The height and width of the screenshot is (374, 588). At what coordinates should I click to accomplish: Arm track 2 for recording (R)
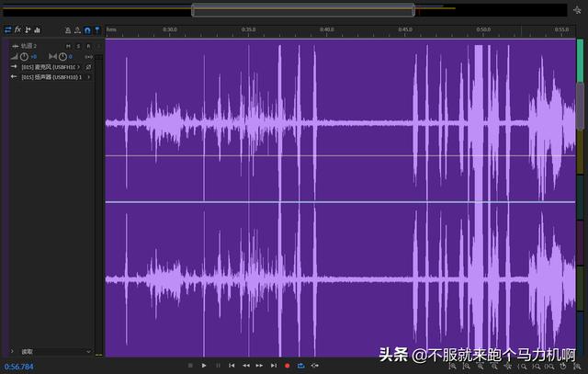pos(88,45)
